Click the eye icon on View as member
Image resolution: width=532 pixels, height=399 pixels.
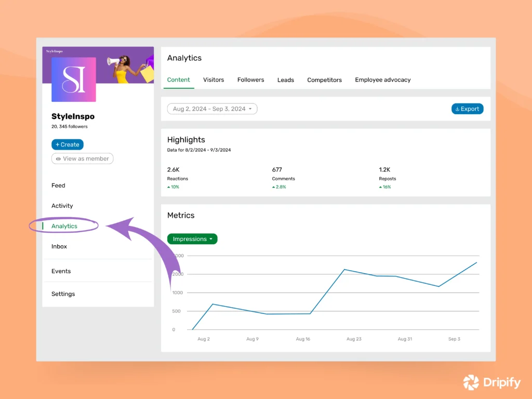pyautogui.click(x=57, y=158)
